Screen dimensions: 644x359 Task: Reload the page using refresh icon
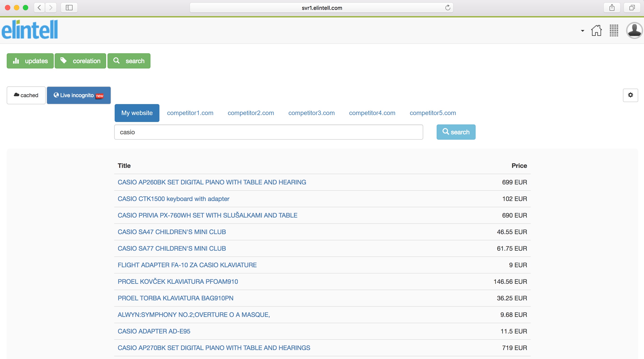[x=447, y=7]
